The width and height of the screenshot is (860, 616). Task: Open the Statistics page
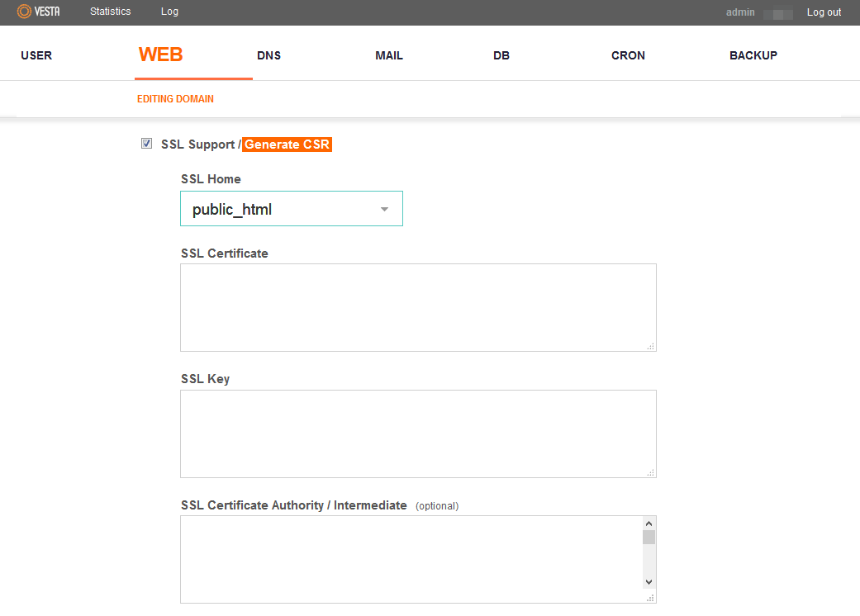(110, 12)
